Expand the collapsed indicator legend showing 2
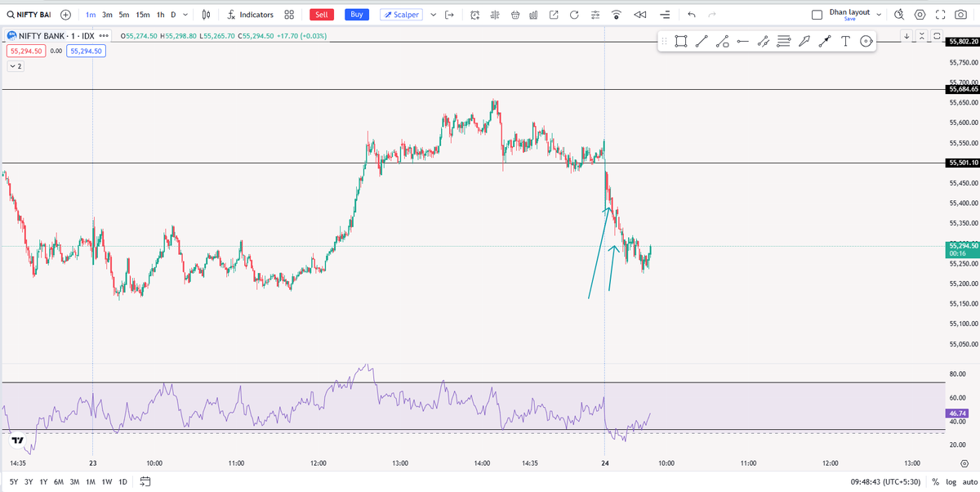 pyautogui.click(x=16, y=66)
